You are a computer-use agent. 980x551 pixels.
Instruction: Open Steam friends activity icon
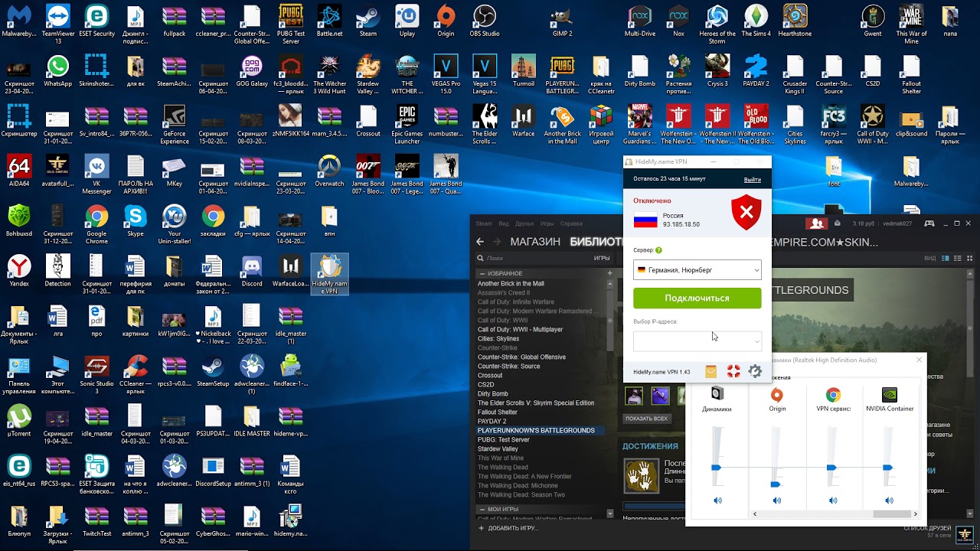pyautogui.click(x=817, y=223)
